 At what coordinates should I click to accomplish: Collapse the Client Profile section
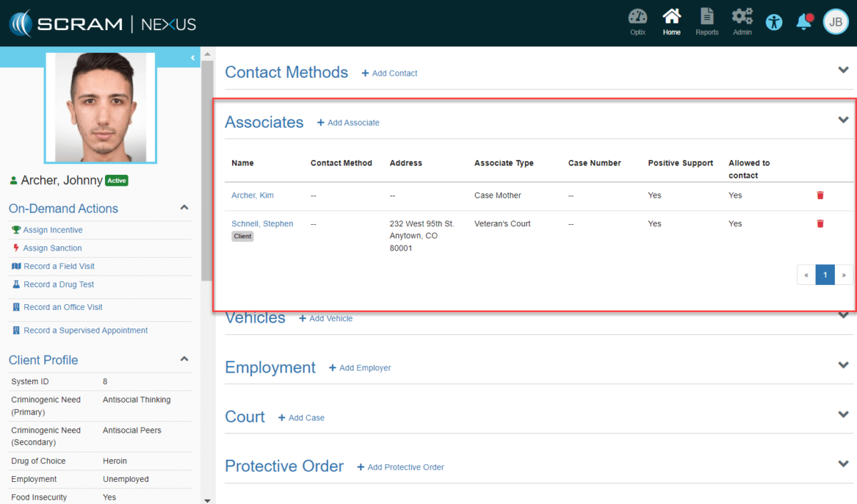coord(184,359)
